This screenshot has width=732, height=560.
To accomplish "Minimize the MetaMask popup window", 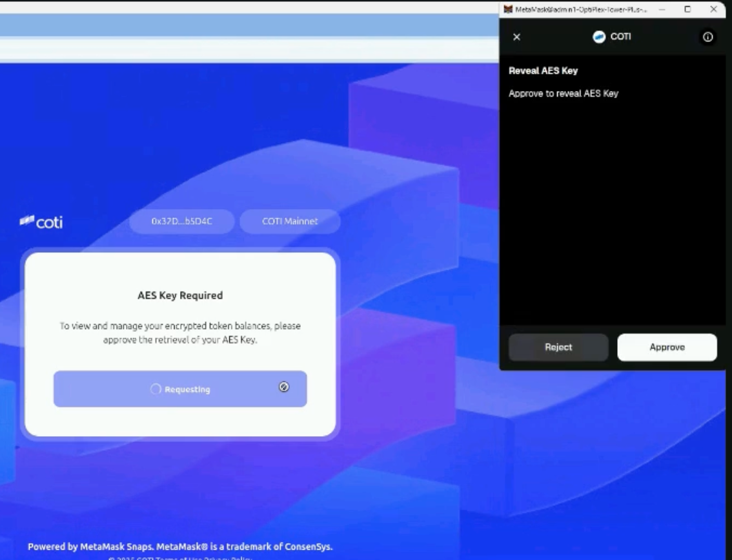I will coord(662,9).
